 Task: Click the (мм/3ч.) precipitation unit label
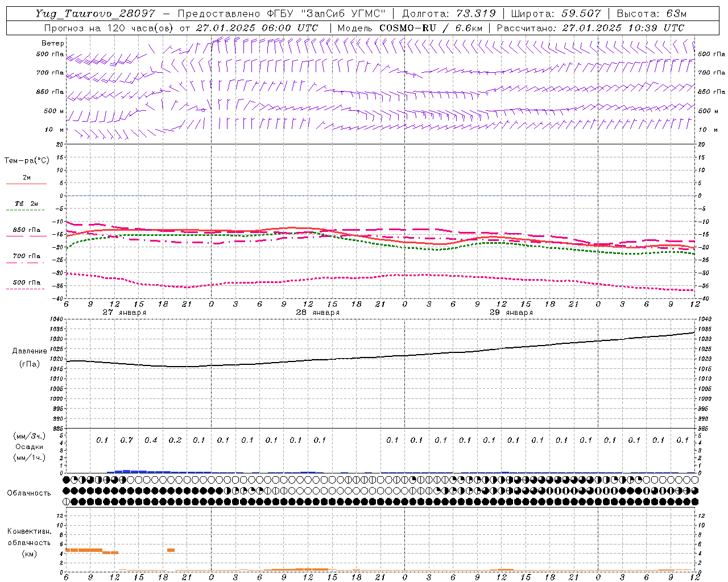point(29,436)
